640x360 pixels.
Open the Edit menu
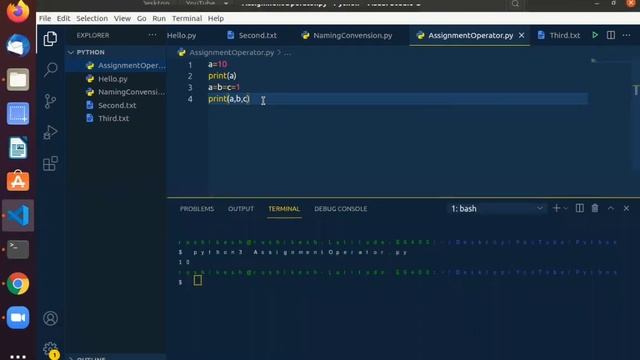63,18
